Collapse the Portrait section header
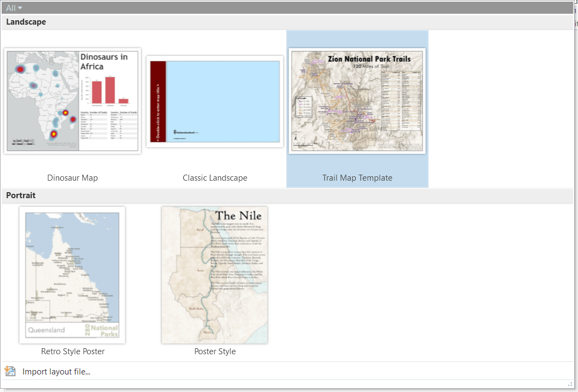Image resolution: width=578 pixels, height=392 pixels. tap(21, 195)
